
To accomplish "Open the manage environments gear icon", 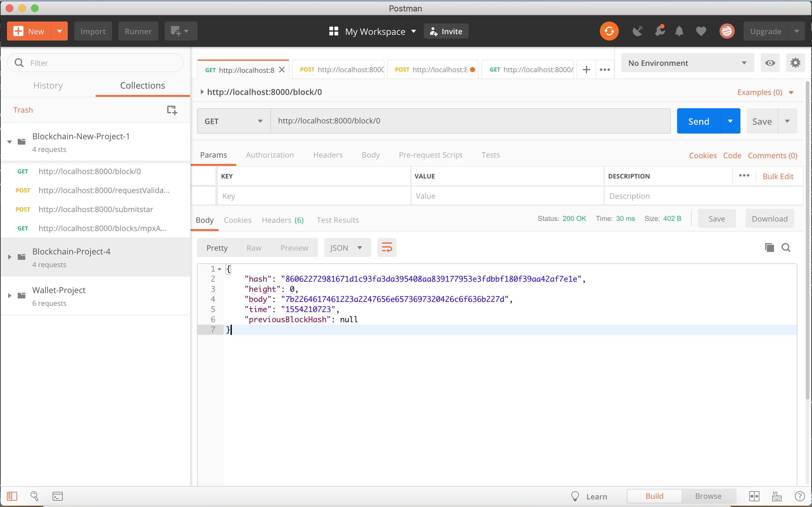I will [x=795, y=63].
